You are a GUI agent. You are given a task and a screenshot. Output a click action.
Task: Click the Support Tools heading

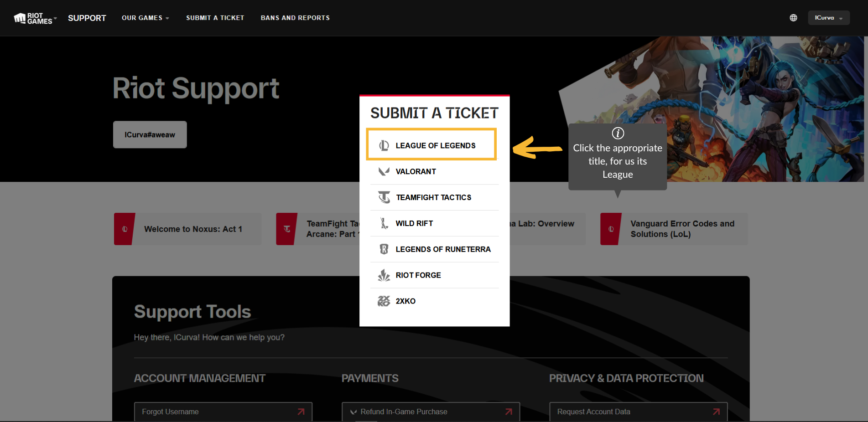192,312
